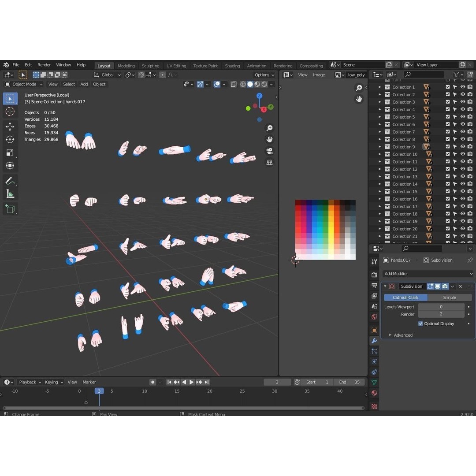The height and width of the screenshot is (476, 476).
Task: Click frame 20 on the timeline
Action: (210, 391)
